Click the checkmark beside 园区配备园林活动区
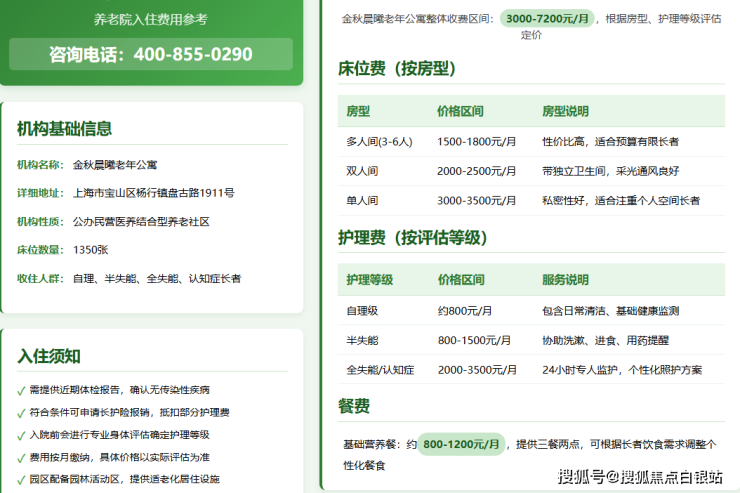This screenshot has width=740, height=493. click(21, 480)
